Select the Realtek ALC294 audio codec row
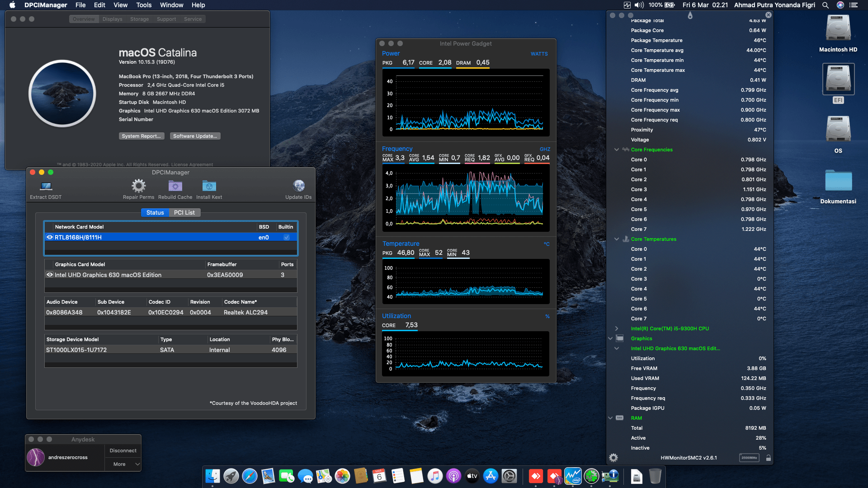Screen dimensions: 868x488 tap(171, 312)
